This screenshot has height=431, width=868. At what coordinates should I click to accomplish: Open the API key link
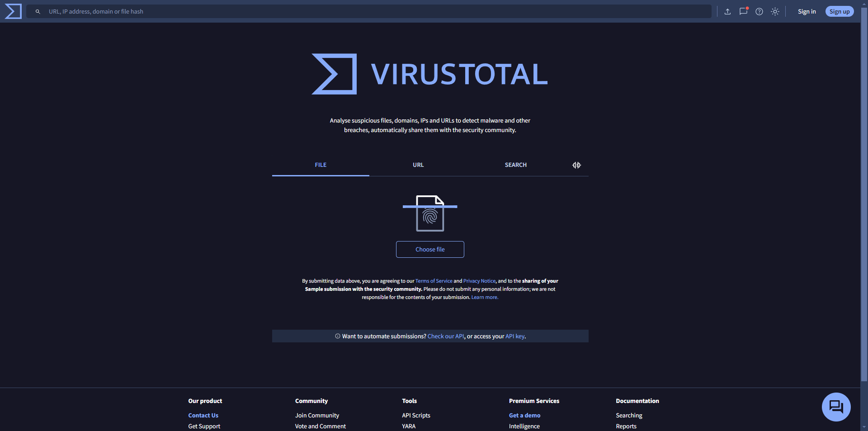[x=515, y=336]
